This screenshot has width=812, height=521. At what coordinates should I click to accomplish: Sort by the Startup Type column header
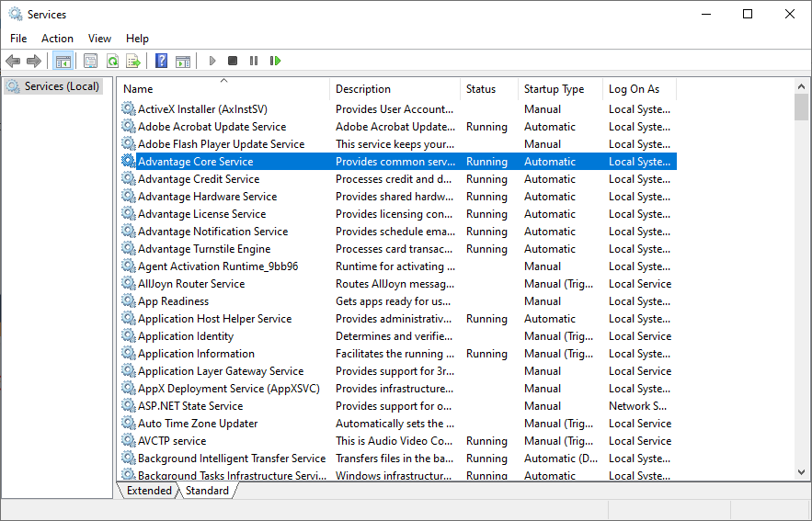[x=554, y=89]
